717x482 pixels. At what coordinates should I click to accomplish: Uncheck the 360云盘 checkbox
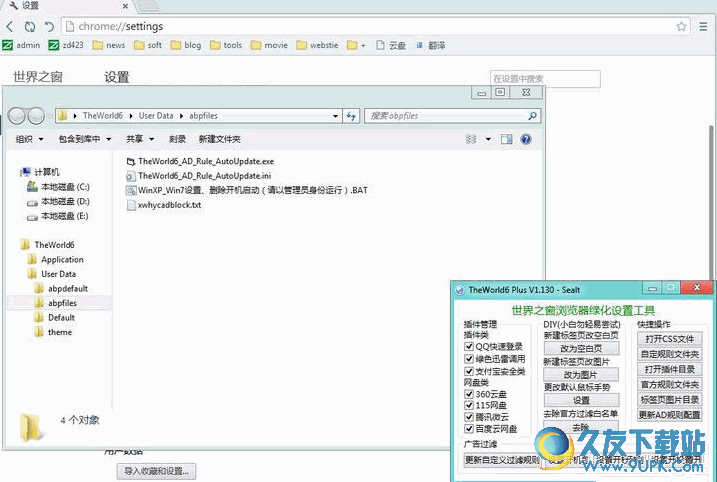pyautogui.click(x=469, y=394)
